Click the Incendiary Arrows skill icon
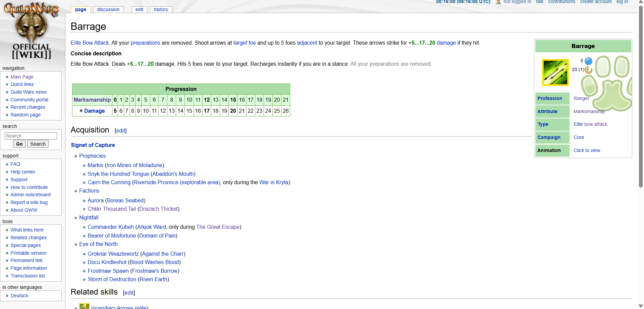The height and width of the screenshot is (309, 644). pyautogui.click(x=84, y=306)
